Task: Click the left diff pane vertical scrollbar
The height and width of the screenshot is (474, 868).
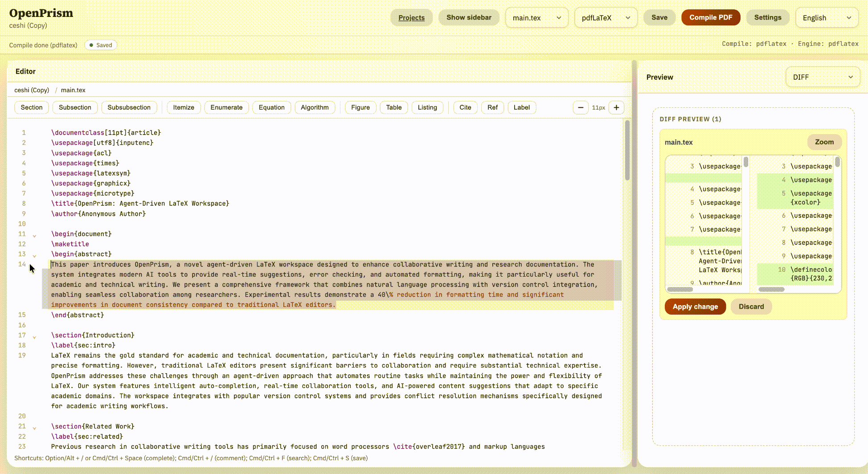Action: point(746,162)
